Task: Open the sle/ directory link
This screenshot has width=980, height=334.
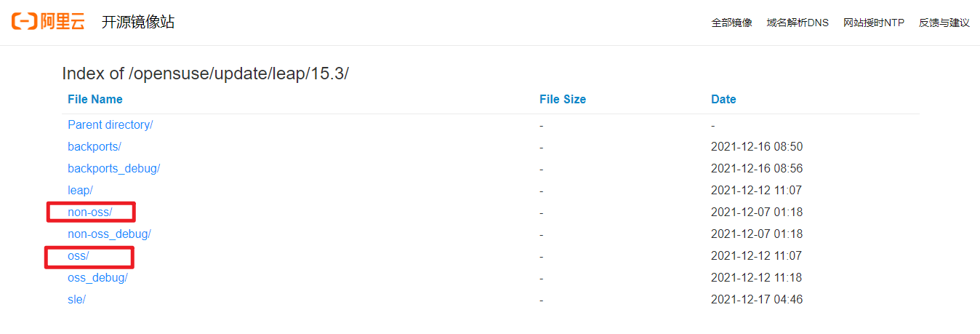Action: tap(76, 299)
